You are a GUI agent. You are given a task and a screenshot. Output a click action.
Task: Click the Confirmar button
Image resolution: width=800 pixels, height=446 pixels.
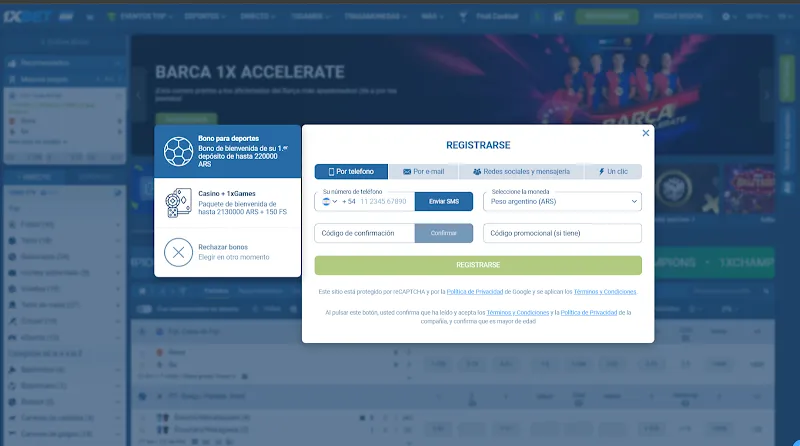coord(444,233)
